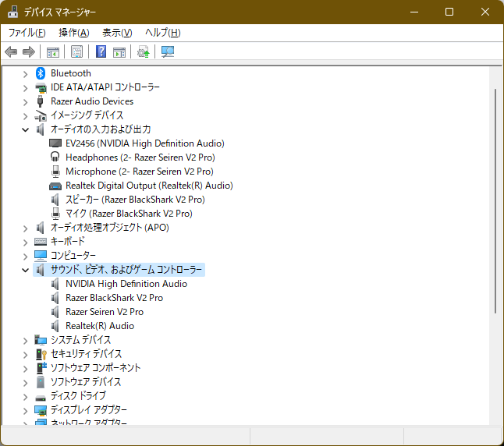Select Realtek Digital Output (Realtek(R) Audio)
The width and height of the screenshot is (504, 446).
(149, 186)
